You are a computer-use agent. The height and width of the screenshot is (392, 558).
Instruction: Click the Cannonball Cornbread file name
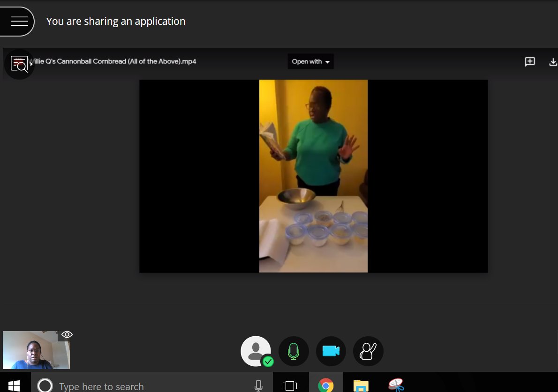click(113, 61)
